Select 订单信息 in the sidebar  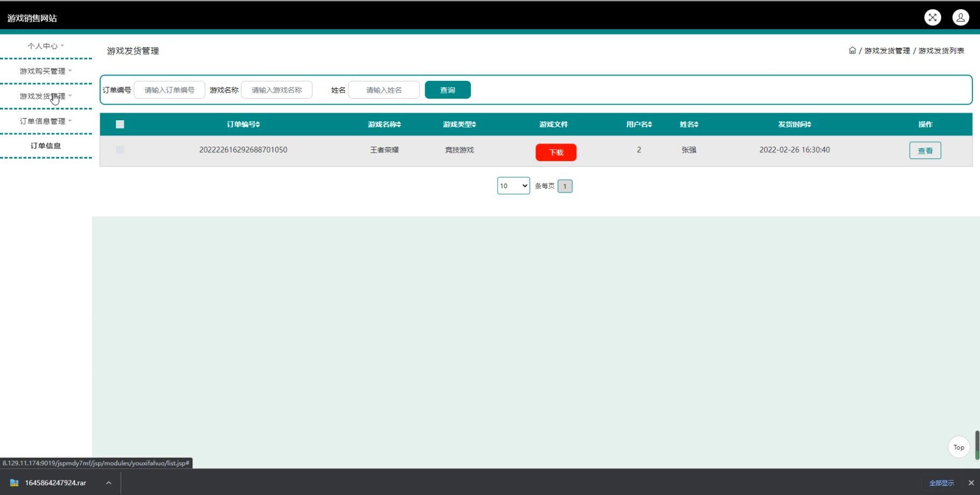coord(46,146)
